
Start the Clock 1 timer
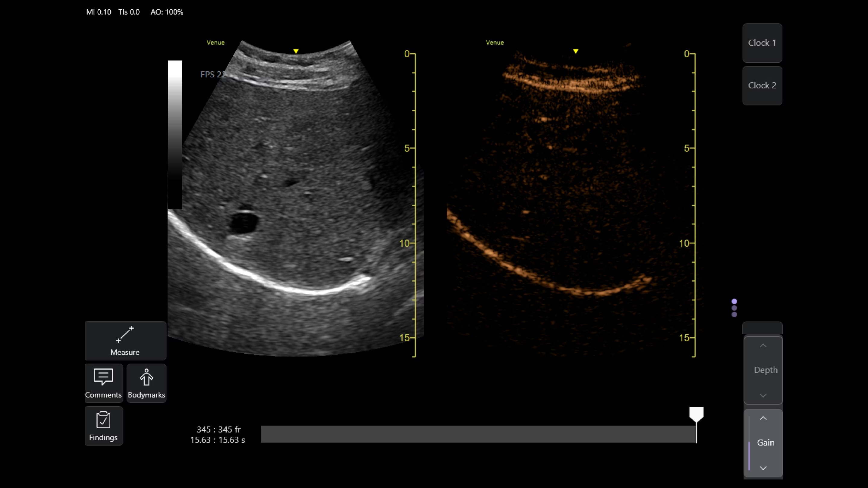[762, 43]
